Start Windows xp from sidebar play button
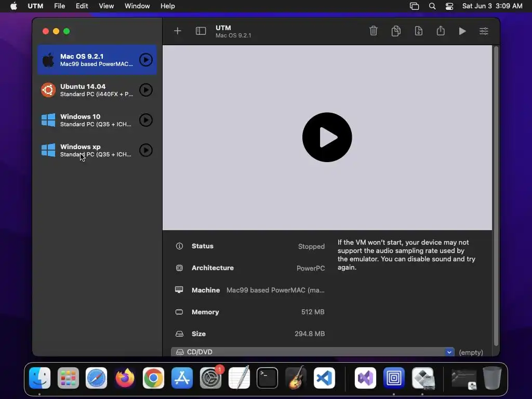 [x=146, y=150]
